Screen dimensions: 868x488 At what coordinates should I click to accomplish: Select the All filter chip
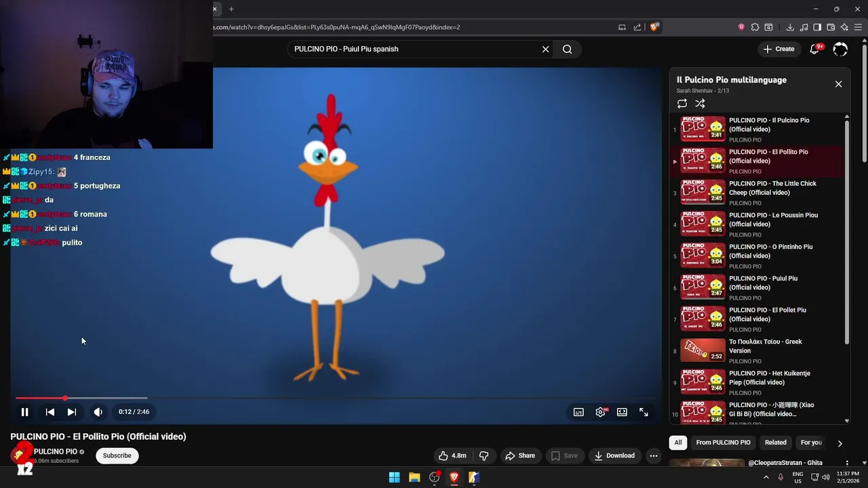click(x=678, y=443)
